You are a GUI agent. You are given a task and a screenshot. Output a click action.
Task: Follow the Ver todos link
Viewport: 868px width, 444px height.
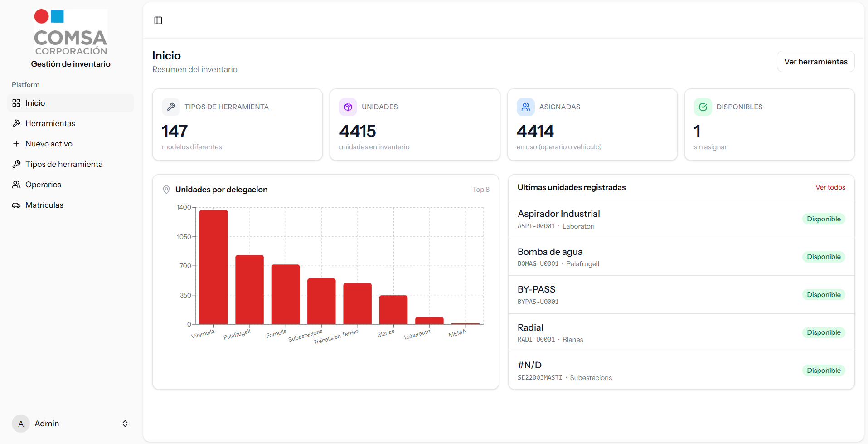point(830,187)
